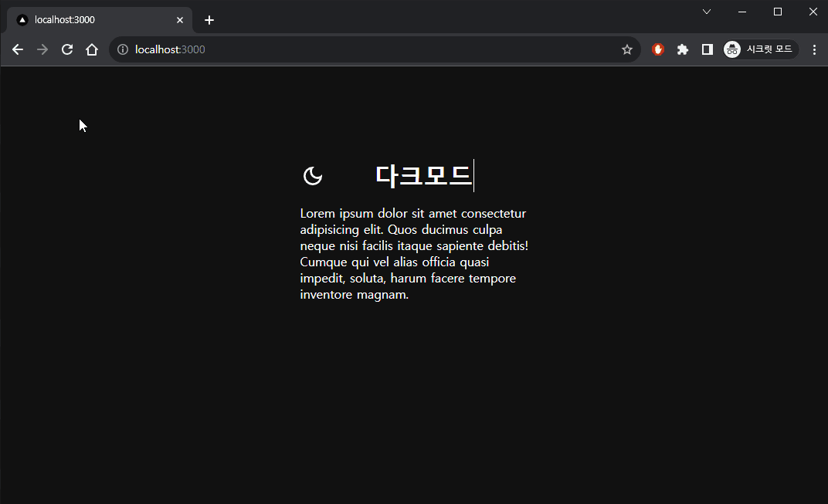Maximize the browser window
Viewport: 828px width, 504px height.
click(x=778, y=12)
